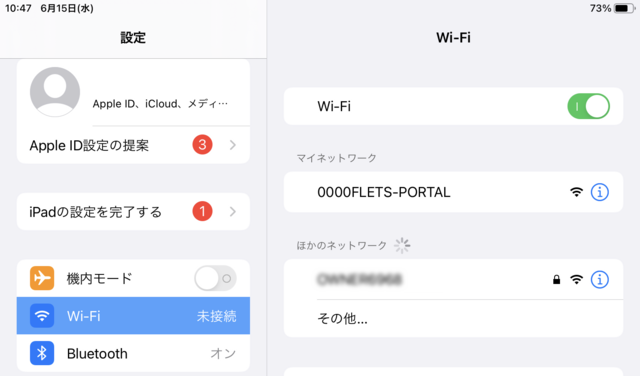Open info icon for the blurred locked network

click(x=600, y=280)
